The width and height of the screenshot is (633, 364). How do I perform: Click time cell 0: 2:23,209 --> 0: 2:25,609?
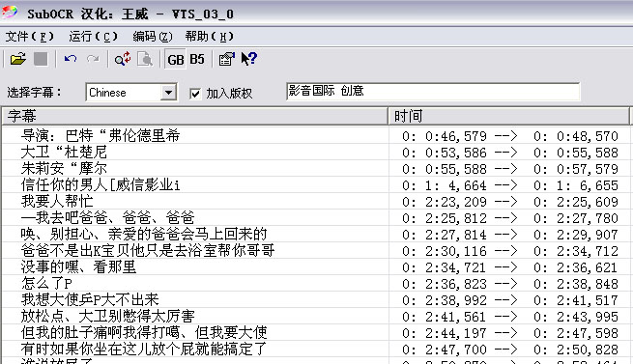[x=510, y=202]
